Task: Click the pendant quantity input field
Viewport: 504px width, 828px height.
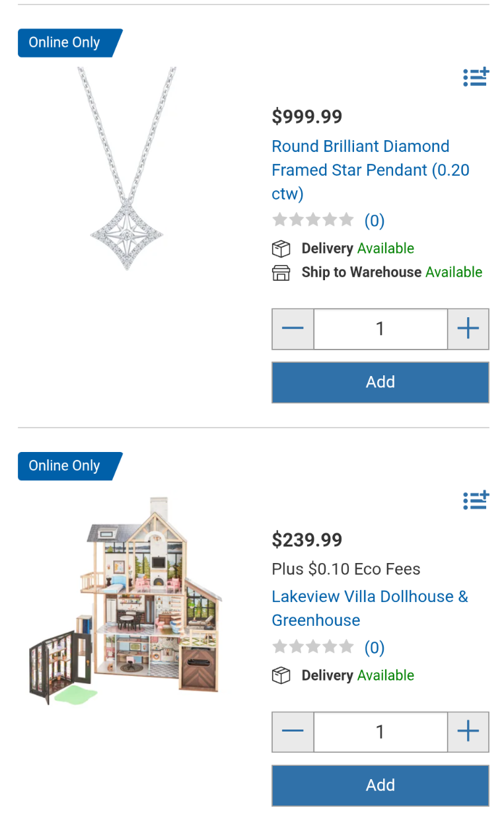Action: pyautogui.click(x=380, y=328)
